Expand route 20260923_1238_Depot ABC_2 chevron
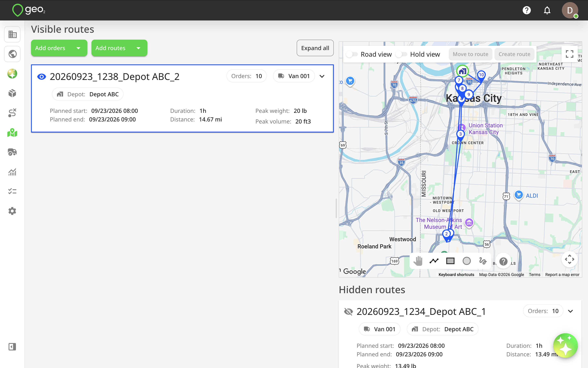588x368 pixels. [x=322, y=76]
